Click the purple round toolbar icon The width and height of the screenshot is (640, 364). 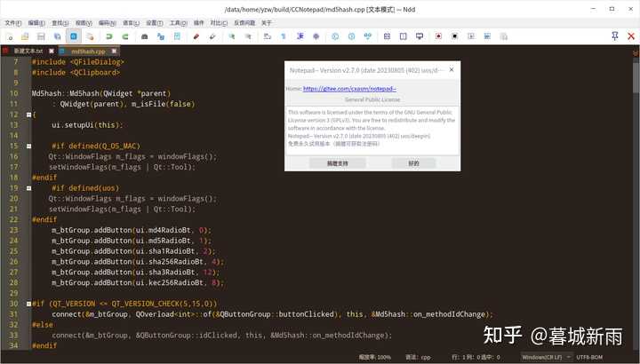[316, 36]
